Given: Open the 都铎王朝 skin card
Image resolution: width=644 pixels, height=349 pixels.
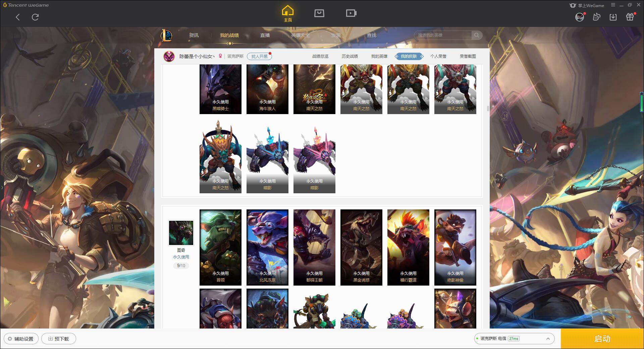Looking at the screenshot, I should (314, 248).
